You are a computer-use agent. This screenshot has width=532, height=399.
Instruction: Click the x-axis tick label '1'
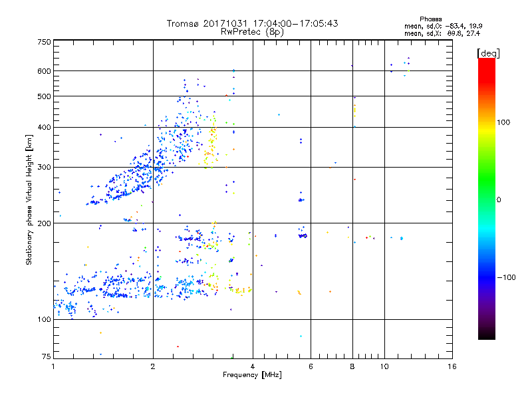click(x=53, y=366)
